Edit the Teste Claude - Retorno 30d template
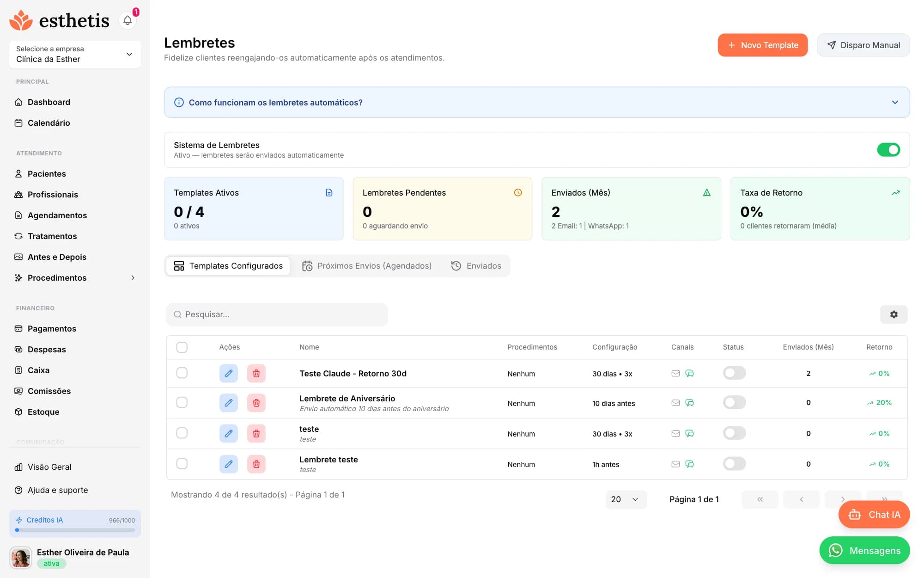 pos(228,373)
